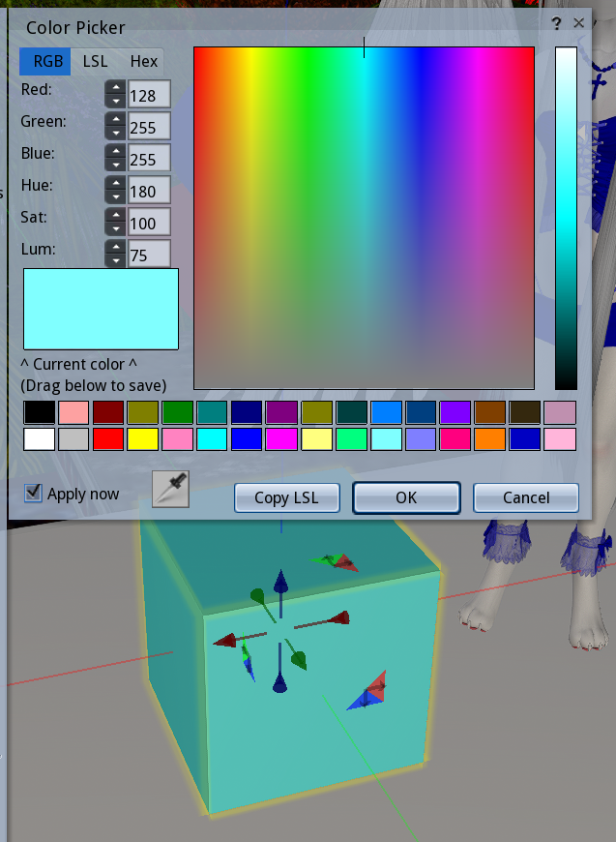Screen dimensions: 616x842
Task: Select the sky blue swatch in top row
Action: click(x=387, y=412)
